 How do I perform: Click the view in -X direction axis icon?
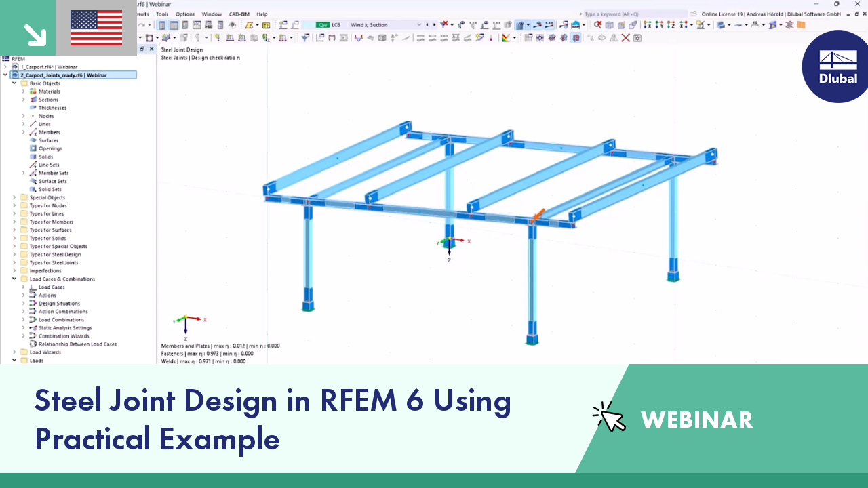coord(683,25)
